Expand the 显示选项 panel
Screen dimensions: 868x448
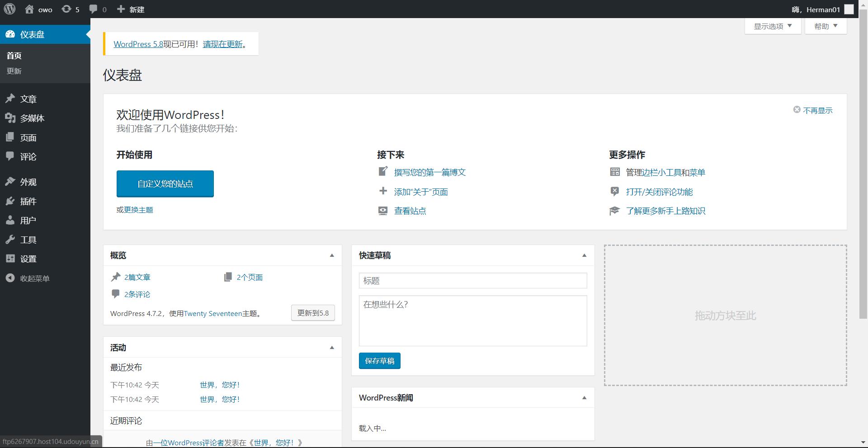772,26
